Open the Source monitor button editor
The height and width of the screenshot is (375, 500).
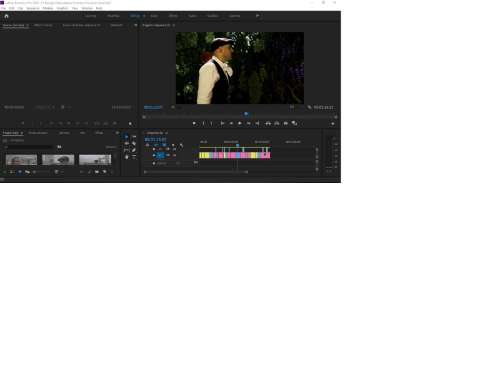(x=130, y=124)
